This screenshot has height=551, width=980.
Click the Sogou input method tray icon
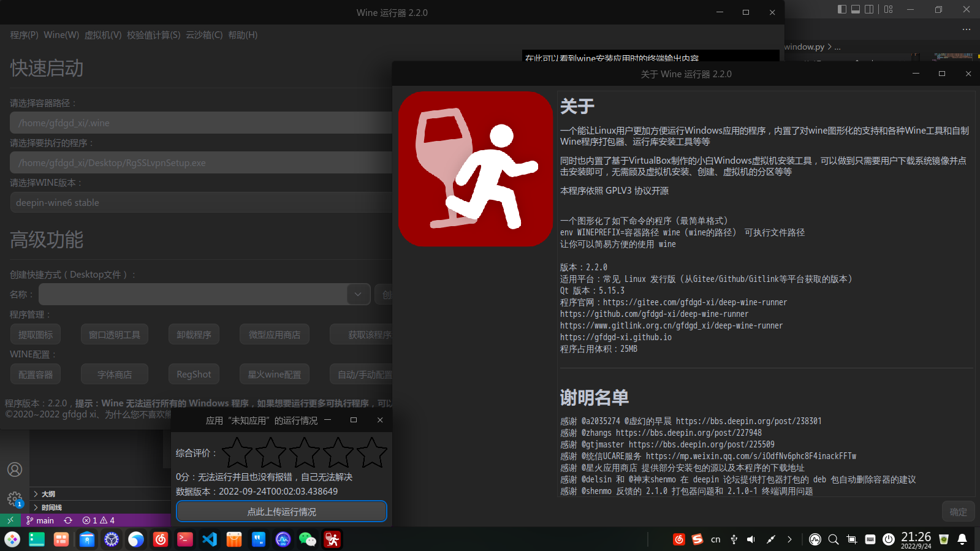(697, 539)
